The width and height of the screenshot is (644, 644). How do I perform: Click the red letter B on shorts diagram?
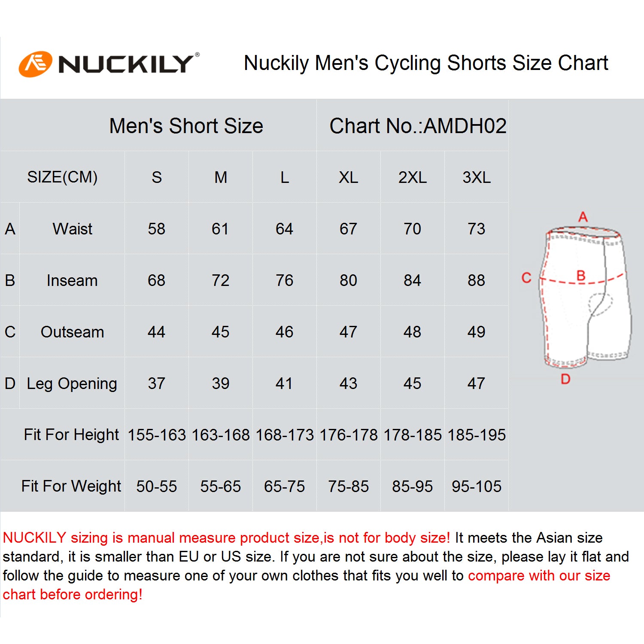(x=581, y=275)
